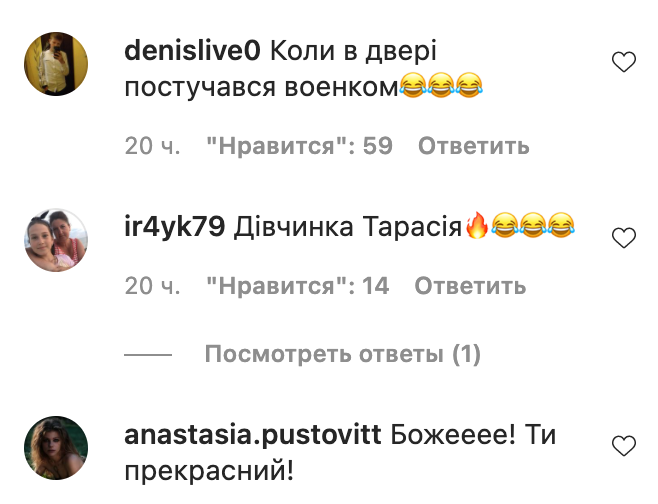658x504 pixels.
Task: Like denislive0's comment with the heart
Action: click(x=624, y=62)
